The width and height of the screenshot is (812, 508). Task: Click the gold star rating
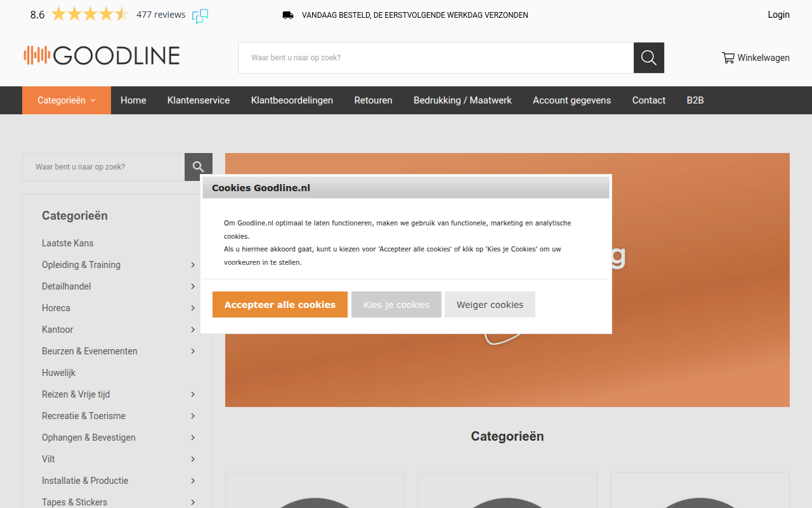pyautogui.click(x=90, y=14)
